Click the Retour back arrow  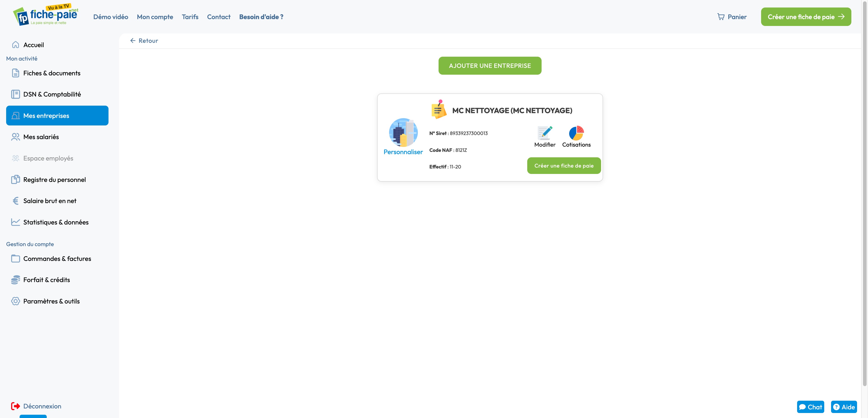click(133, 41)
